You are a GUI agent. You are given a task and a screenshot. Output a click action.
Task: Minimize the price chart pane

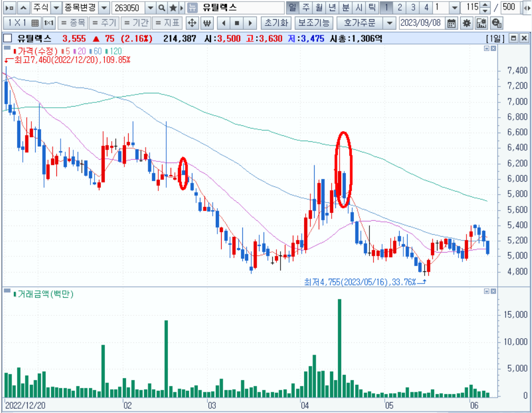tap(487, 48)
